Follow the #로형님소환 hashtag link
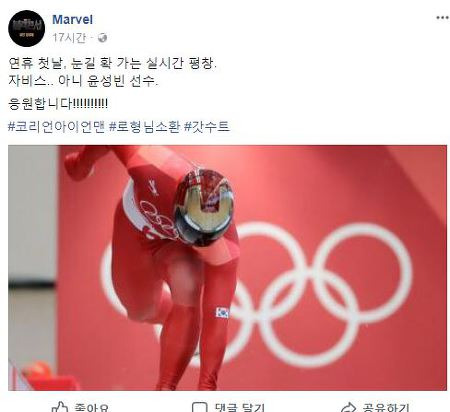The image size is (450, 412). 145,127
